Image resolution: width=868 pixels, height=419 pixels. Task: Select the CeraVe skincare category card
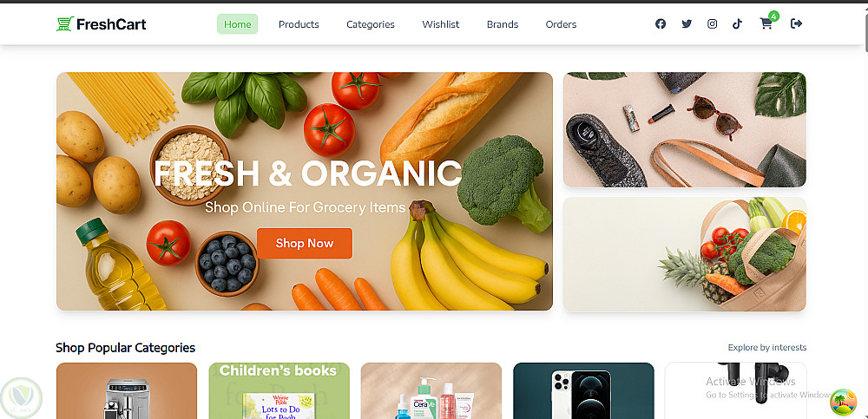[431, 390]
